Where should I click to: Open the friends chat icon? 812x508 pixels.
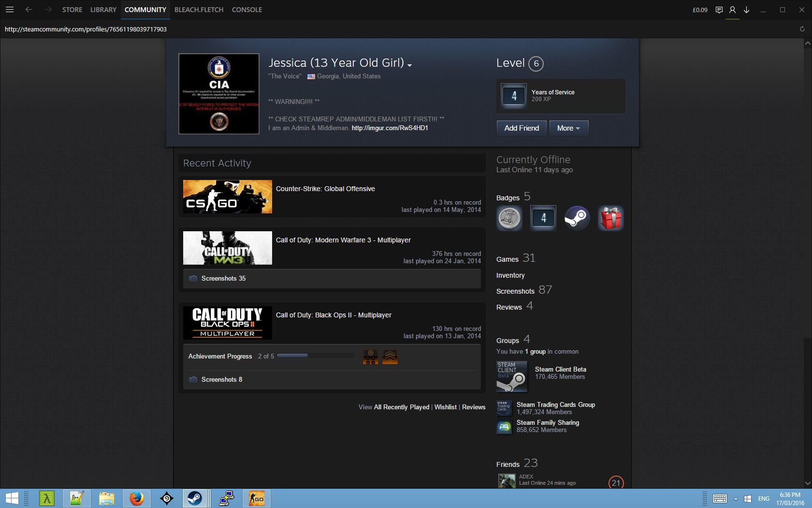click(719, 10)
